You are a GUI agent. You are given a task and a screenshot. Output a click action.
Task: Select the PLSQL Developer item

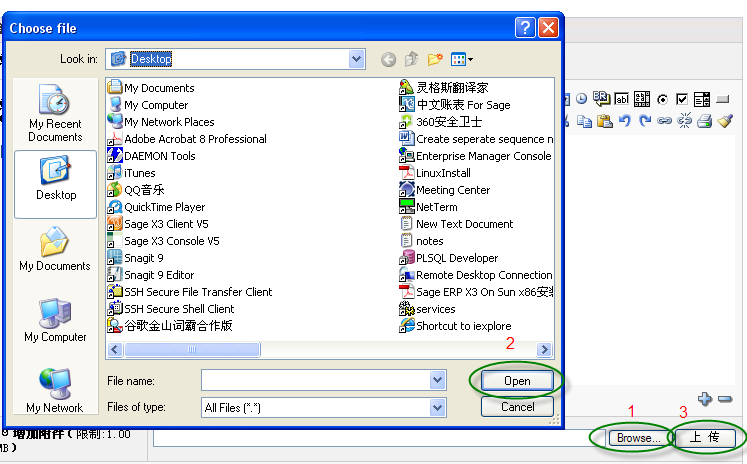tap(457, 258)
